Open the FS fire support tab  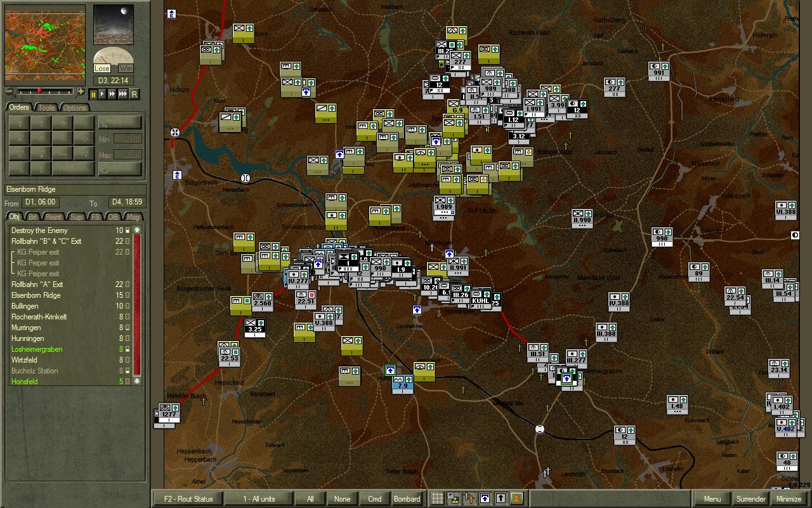tap(95, 217)
